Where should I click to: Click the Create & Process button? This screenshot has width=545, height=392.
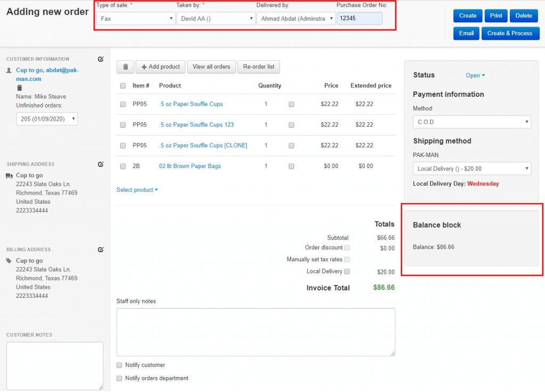coord(510,33)
